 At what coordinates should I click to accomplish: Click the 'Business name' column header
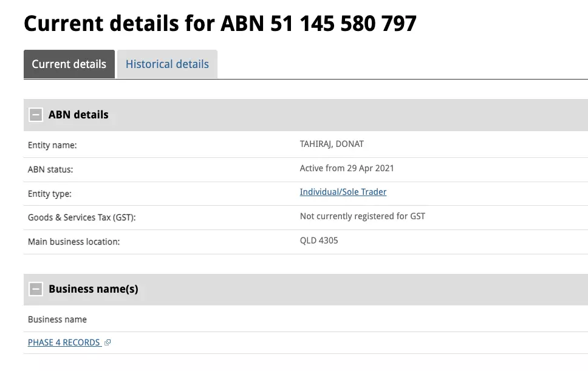57,319
